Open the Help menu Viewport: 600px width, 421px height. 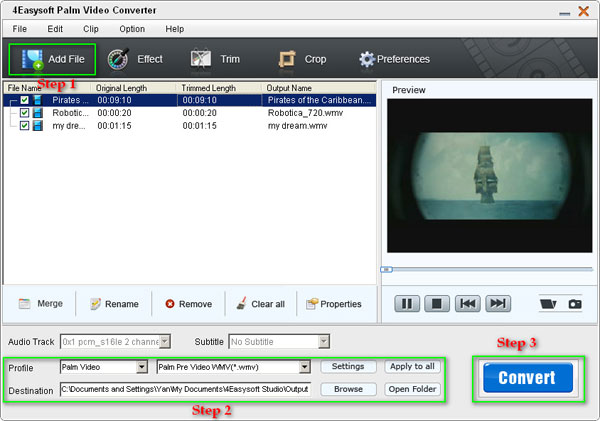point(174,29)
